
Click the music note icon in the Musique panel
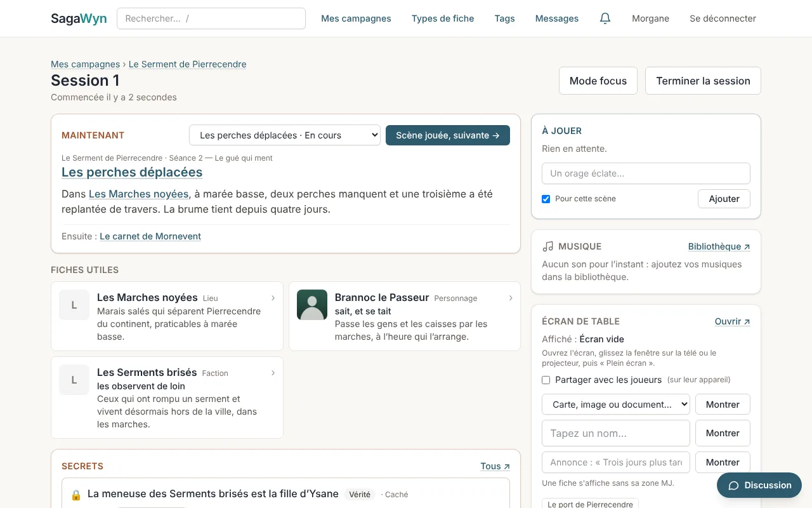548,246
